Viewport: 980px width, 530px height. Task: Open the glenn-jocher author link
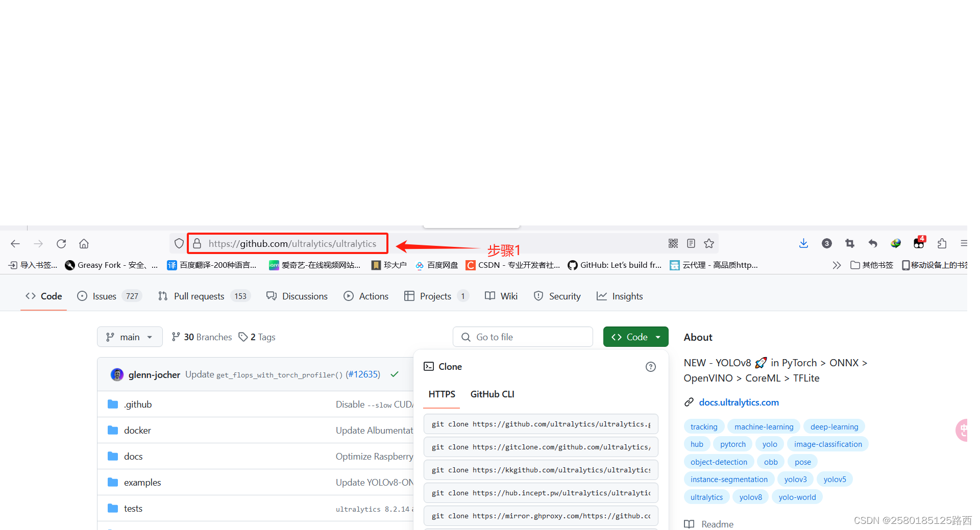[154, 375]
